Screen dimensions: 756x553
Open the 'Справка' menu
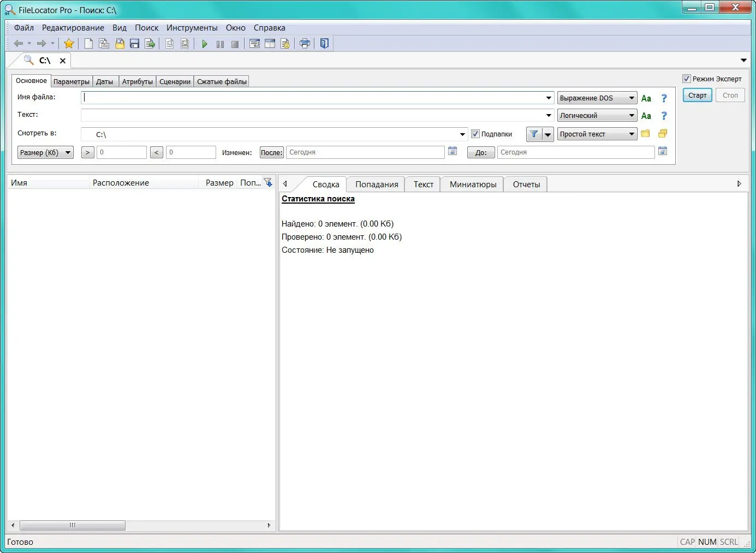click(x=270, y=28)
